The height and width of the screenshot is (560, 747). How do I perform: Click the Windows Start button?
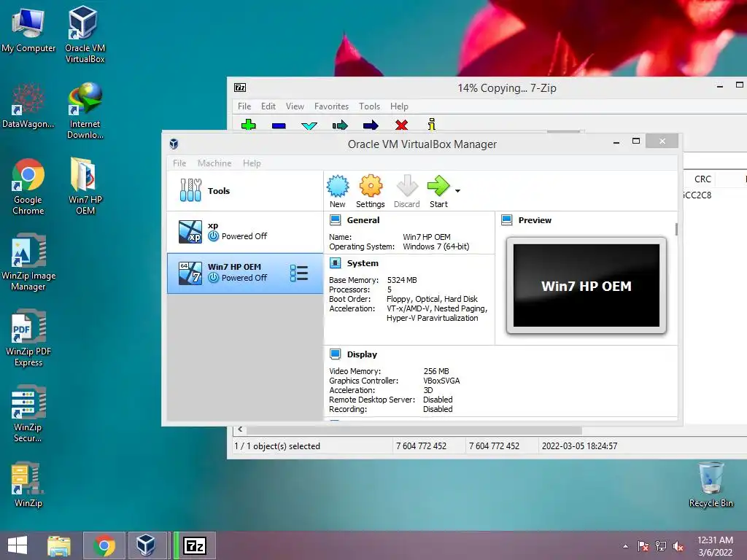[x=18, y=545]
